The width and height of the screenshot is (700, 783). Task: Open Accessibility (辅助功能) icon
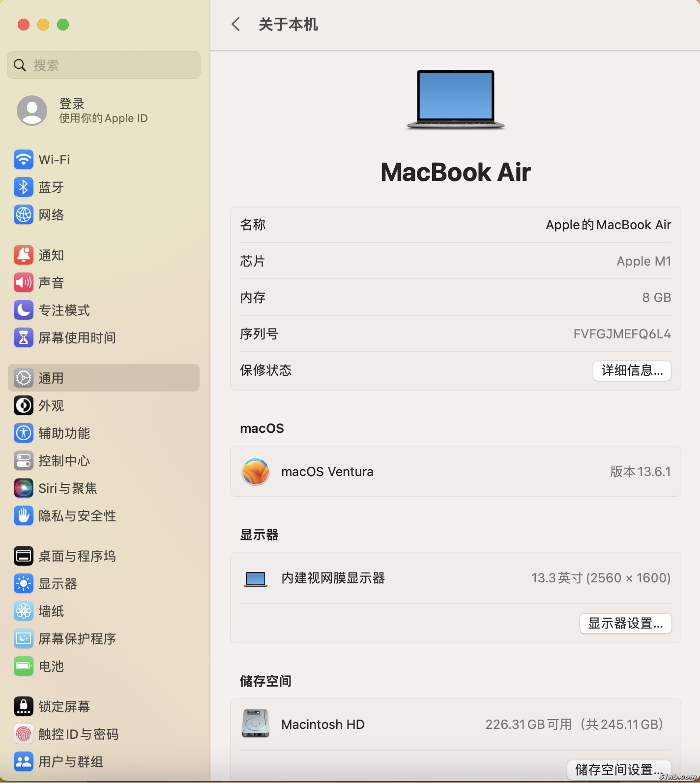24,433
